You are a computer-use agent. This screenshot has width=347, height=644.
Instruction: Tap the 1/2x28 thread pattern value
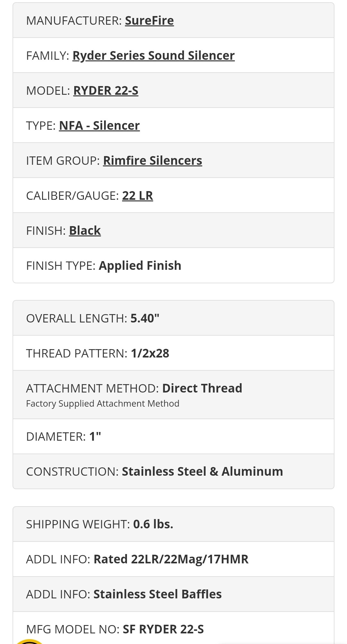150,353
